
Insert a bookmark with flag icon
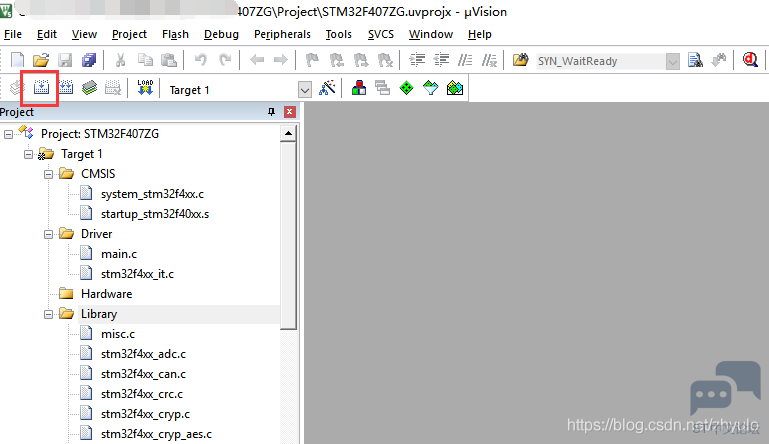click(x=312, y=60)
